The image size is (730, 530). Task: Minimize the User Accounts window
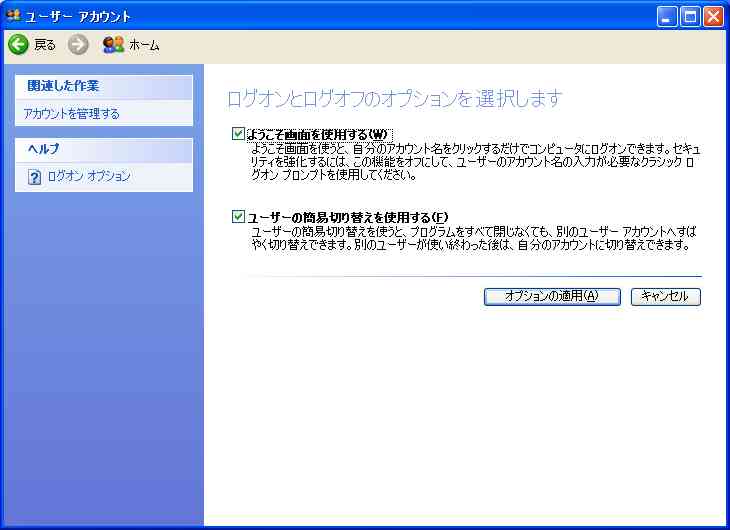coord(667,17)
